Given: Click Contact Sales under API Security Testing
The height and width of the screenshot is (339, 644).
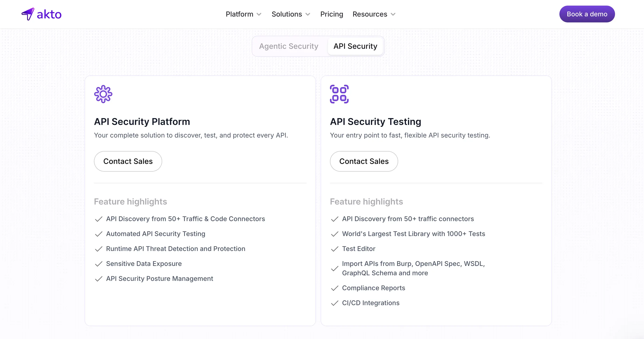Looking at the screenshot, I should coord(364,161).
